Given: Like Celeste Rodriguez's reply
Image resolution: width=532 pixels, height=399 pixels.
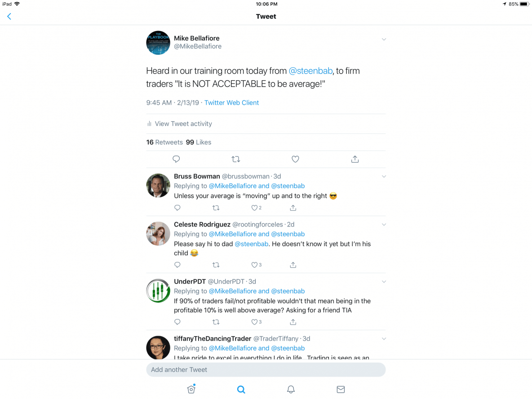Looking at the screenshot, I should click(254, 265).
